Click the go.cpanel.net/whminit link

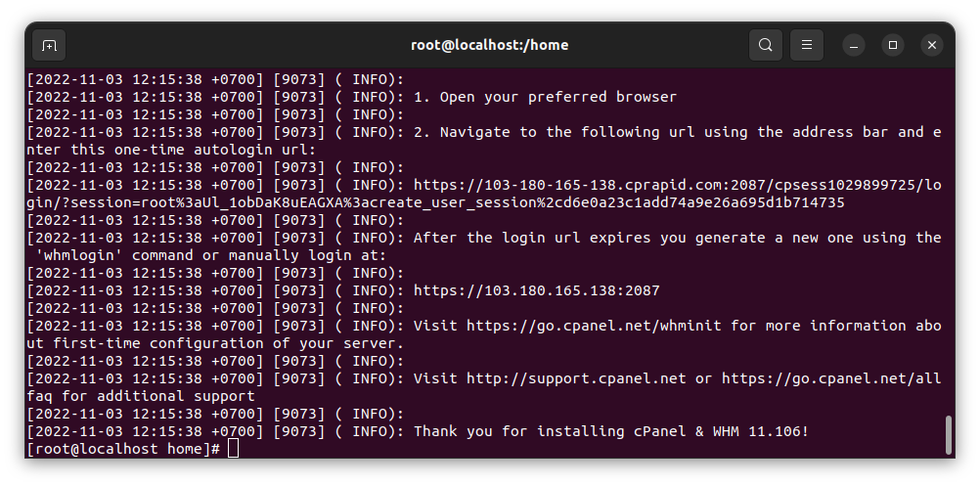tap(594, 326)
